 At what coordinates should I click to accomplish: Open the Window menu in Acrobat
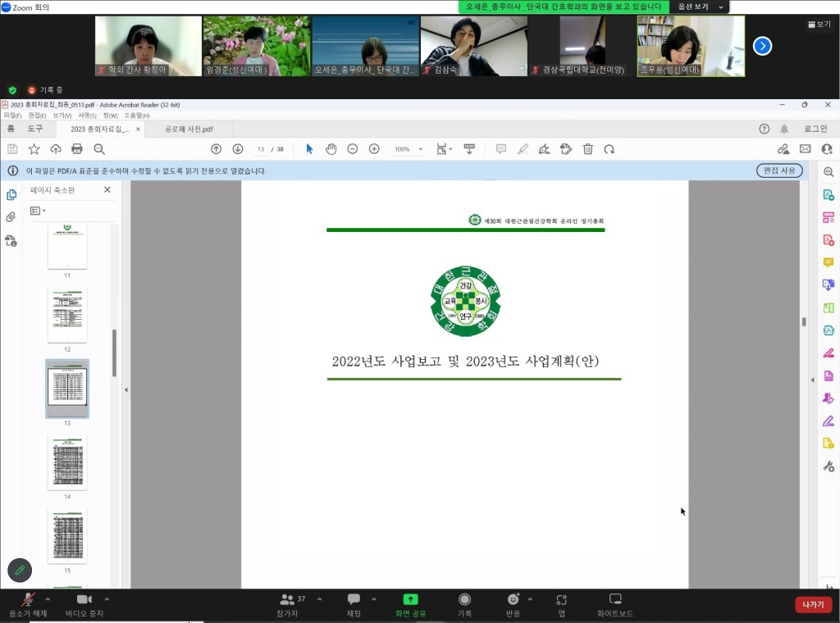point(111,116)
